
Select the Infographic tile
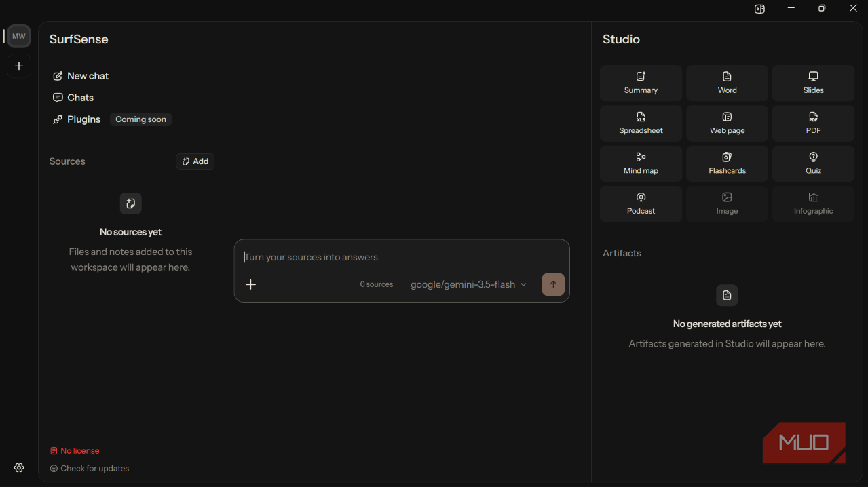tap(813, 203)
